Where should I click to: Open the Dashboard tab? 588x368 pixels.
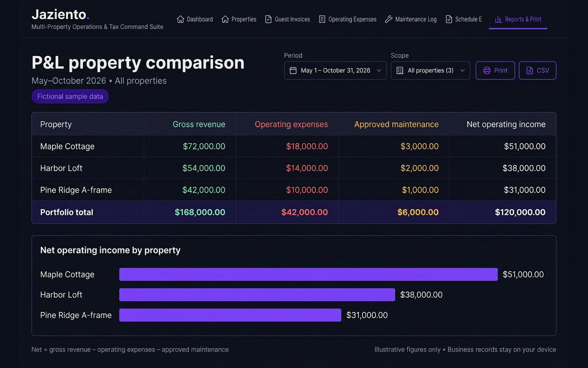click(x=195, y=19)
